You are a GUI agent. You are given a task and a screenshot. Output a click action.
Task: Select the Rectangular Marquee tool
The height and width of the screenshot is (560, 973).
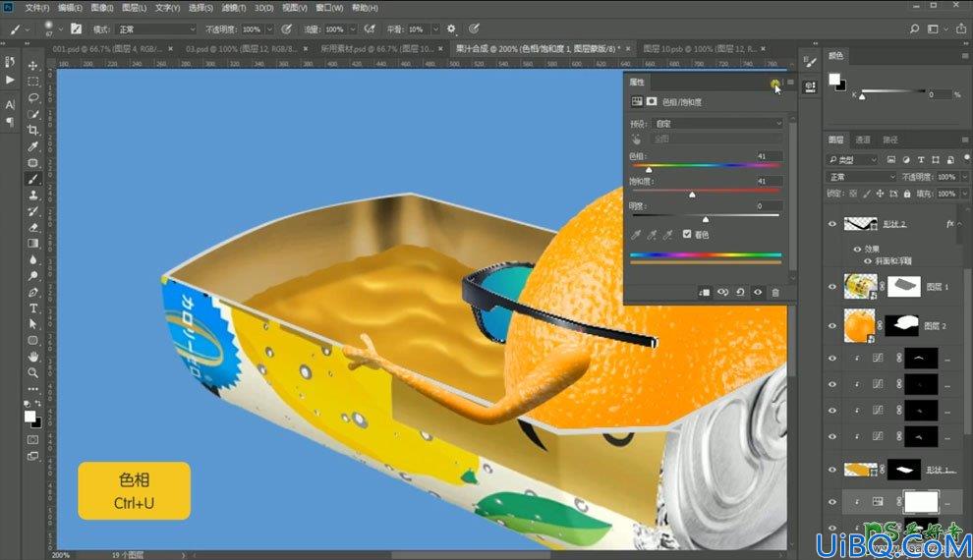(32, 82)
